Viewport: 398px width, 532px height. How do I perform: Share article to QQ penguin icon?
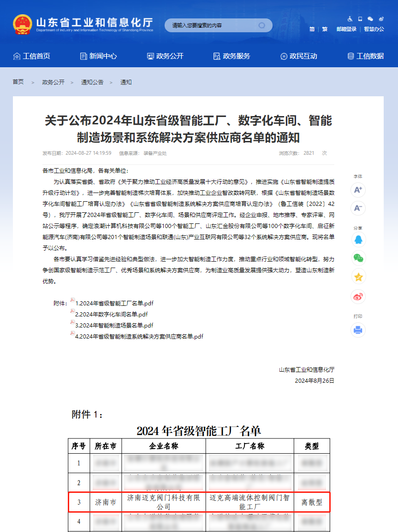(x=358, y=240)
